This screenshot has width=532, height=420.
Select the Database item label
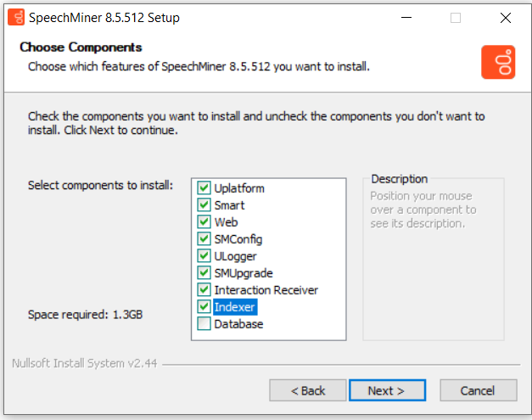click(238, 324)
